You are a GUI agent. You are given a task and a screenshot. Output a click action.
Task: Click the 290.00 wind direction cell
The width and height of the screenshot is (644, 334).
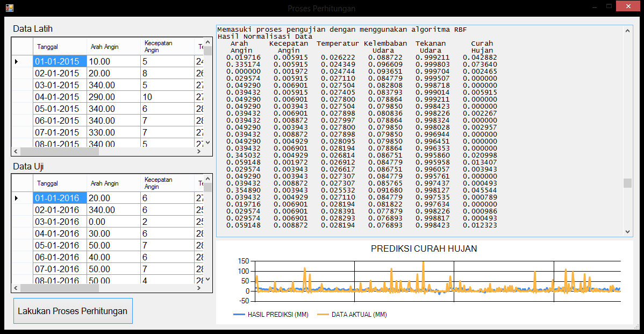(x=112, y=97)
